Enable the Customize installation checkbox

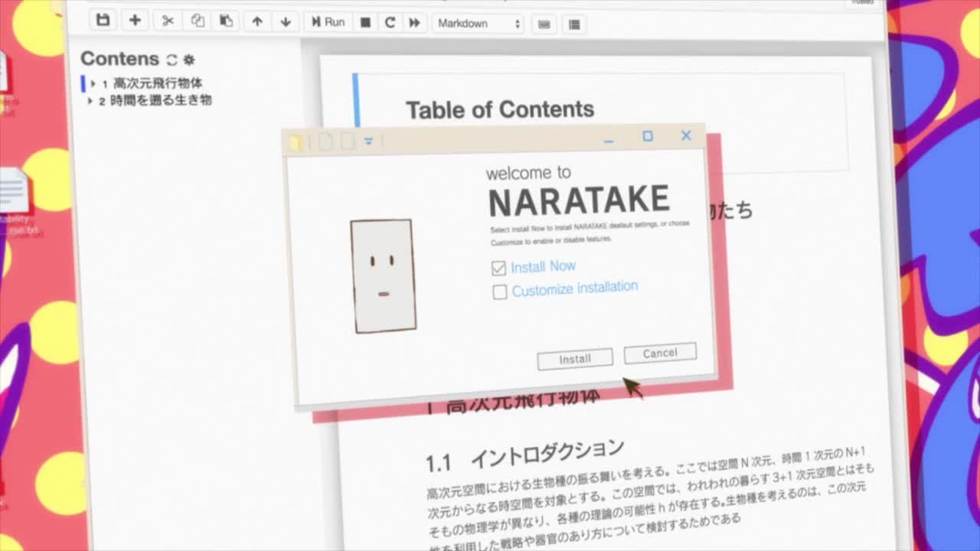(499, 292)
